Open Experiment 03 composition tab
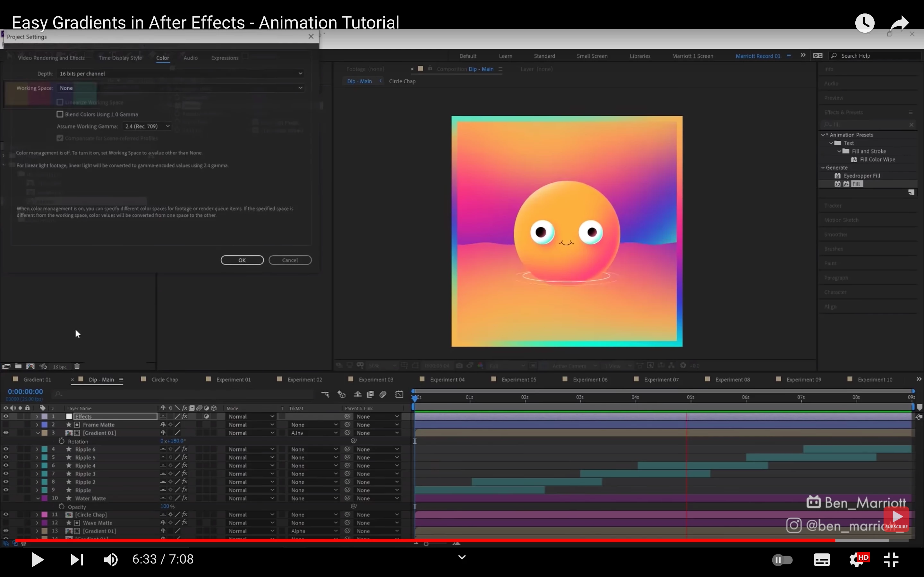Image resolution: width=924 pixels, height=577 pixels. tap(375, 379)
